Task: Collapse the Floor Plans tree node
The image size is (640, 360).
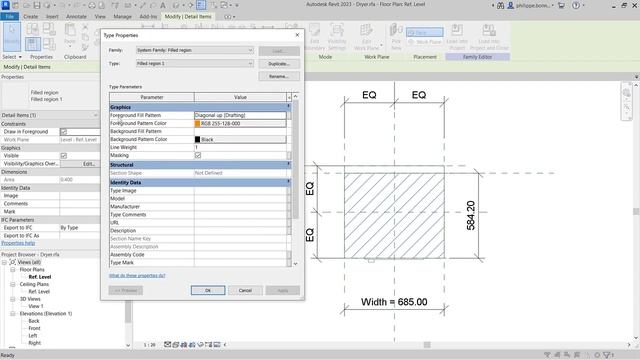Action: click(x=13, y=270)
